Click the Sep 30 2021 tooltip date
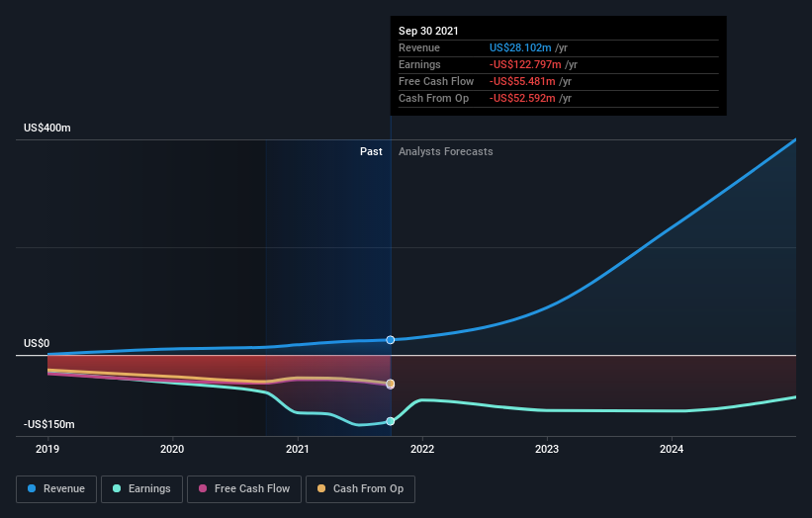Image resolution: width=812 pixels, height=518 pixels. point(428,31)
